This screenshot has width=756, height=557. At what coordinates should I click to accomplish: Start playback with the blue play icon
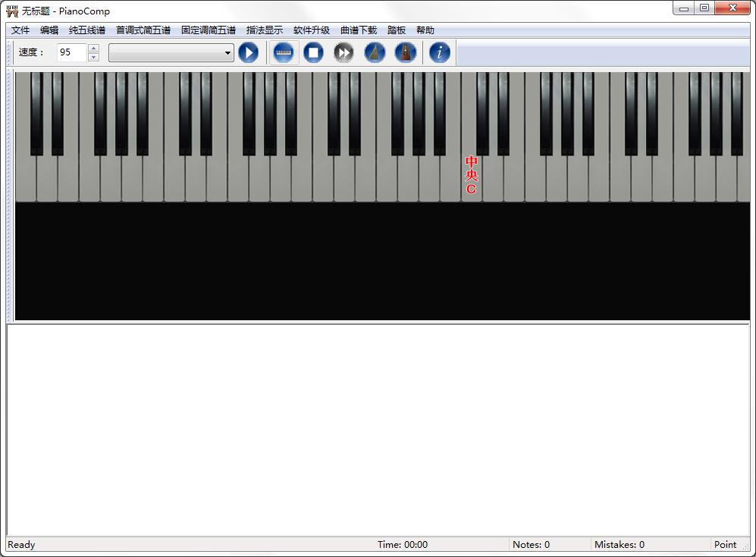click(x=248, y=52)
